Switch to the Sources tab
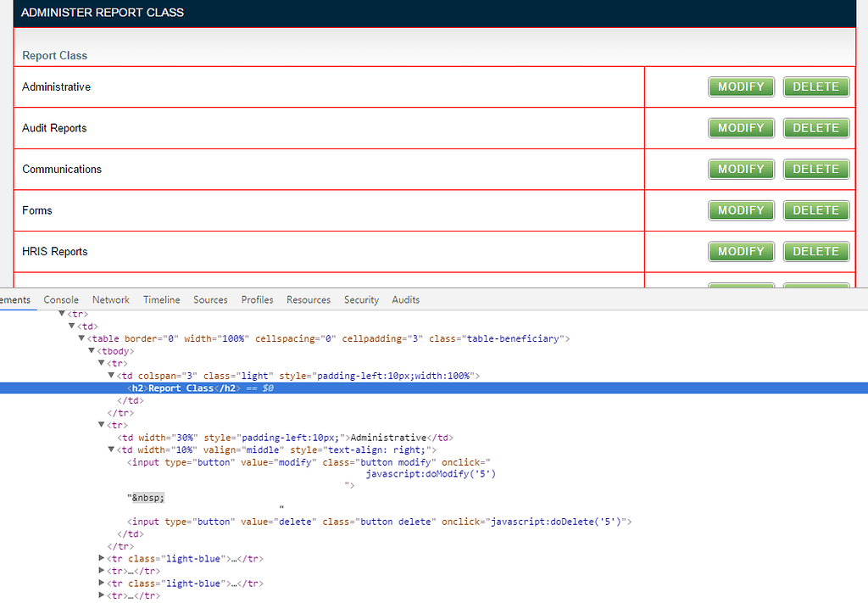 tap(209, 299)
